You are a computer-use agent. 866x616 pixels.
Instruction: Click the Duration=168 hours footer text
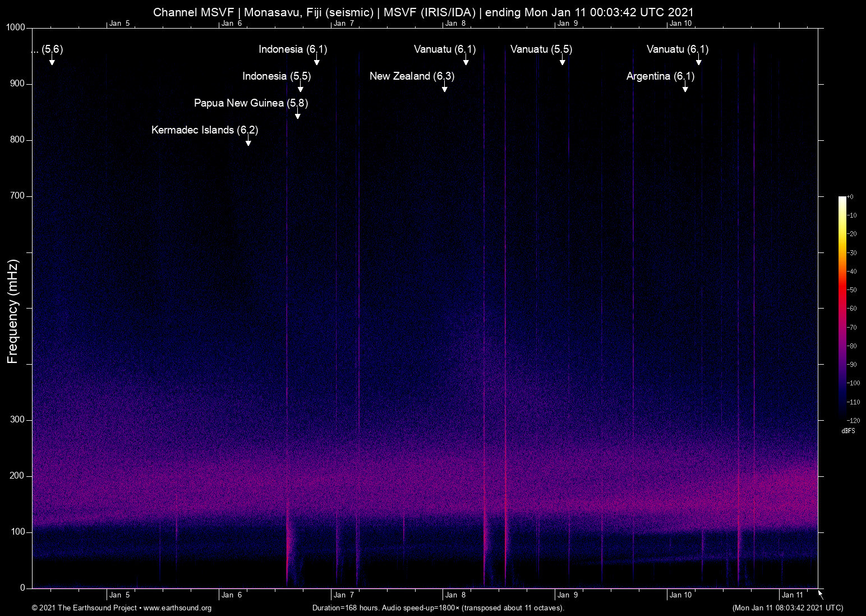coord(438,608)
